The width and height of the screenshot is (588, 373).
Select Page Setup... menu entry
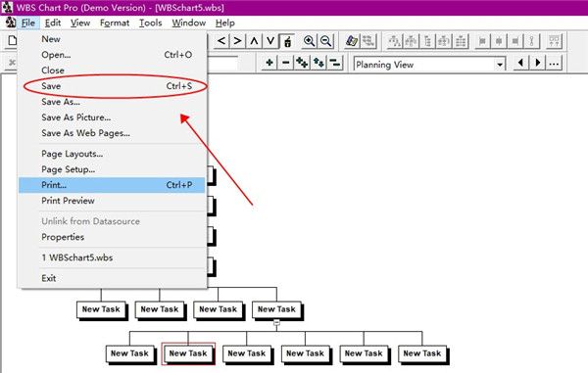click(112, 169)
